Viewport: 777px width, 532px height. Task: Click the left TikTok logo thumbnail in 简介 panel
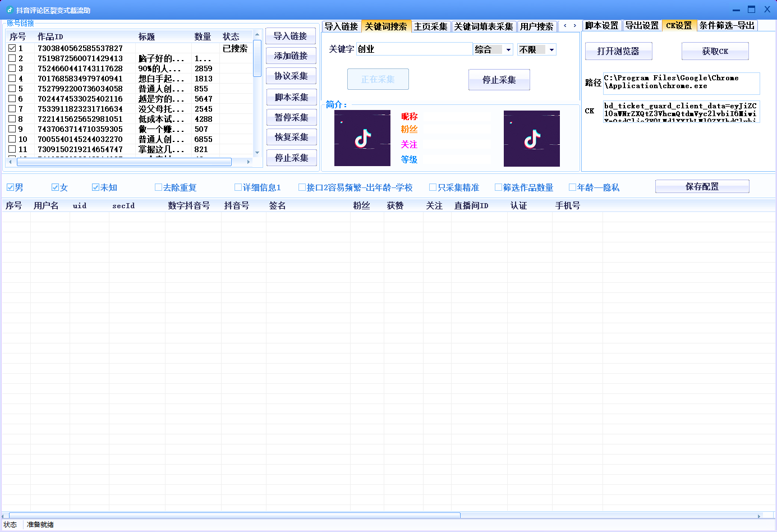(362, 138)
